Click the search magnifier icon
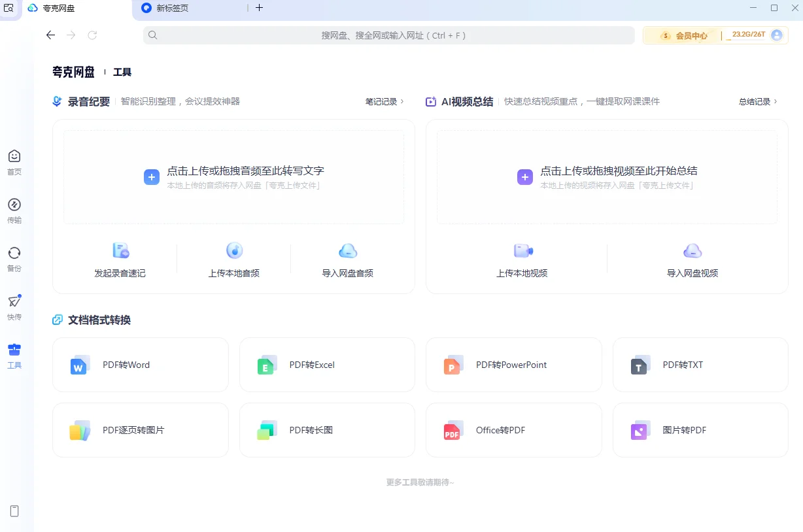The height and width of the screenshot is (532, 803). tap(153, 35)
